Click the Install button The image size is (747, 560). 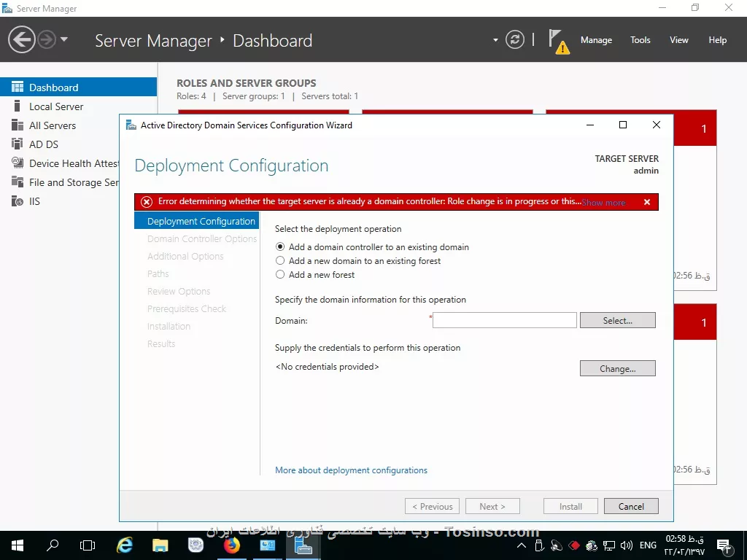[570, 506]
